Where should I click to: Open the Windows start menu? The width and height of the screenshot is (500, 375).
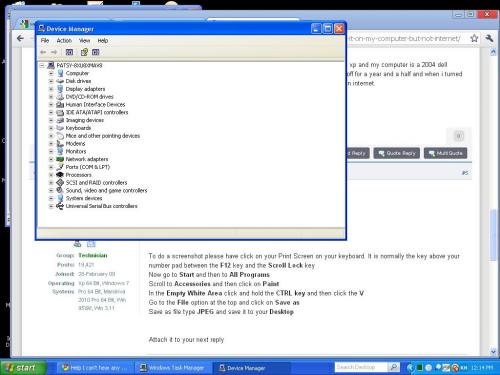click(x=23, y=368)
